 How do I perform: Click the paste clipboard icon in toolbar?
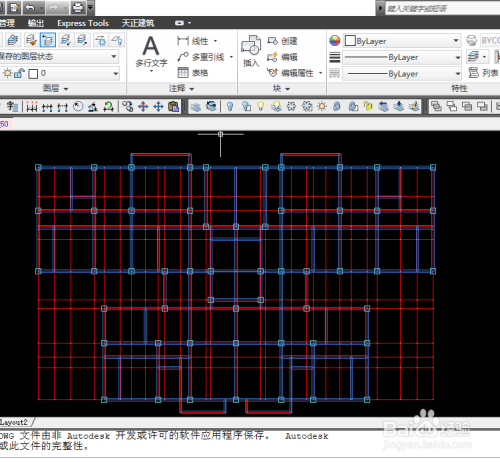pyautogui.click(x=174, y=107)
